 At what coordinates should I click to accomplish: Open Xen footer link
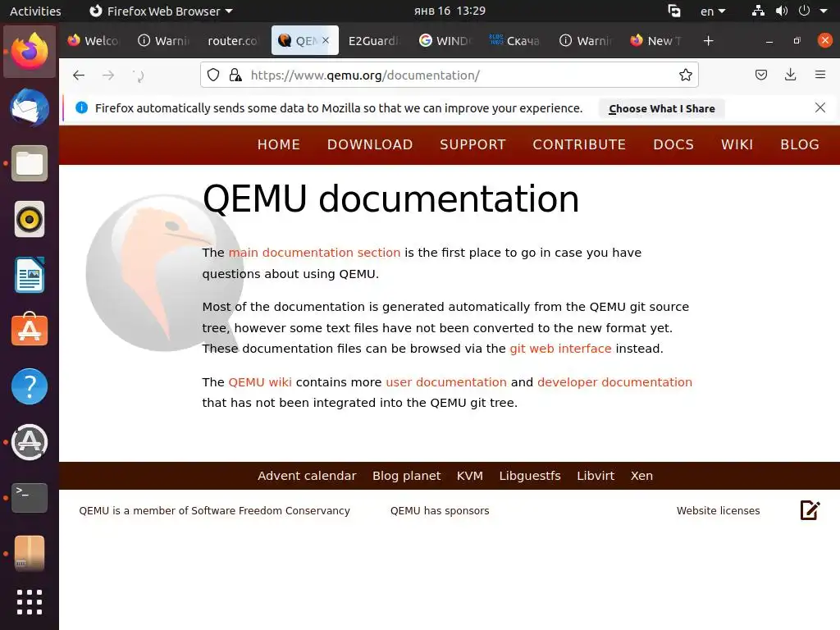pos(641,476)
